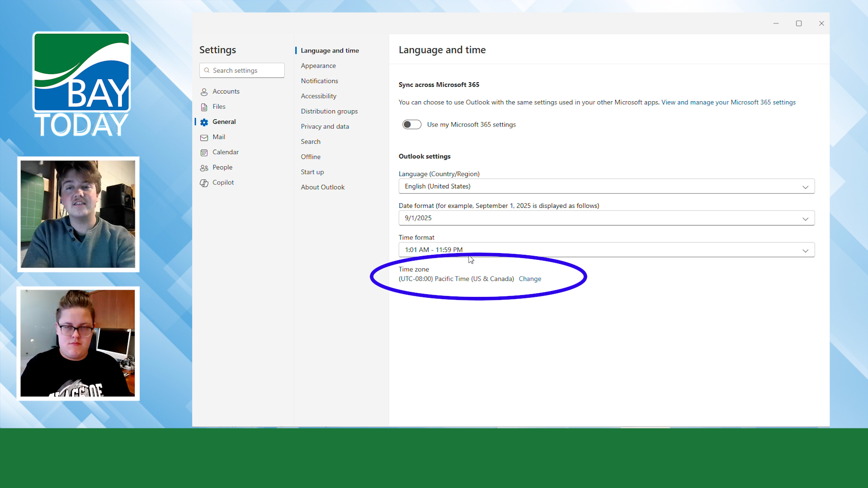Maximize the Settings window
This screenshot has width=868, height=488.
point(798,23)
